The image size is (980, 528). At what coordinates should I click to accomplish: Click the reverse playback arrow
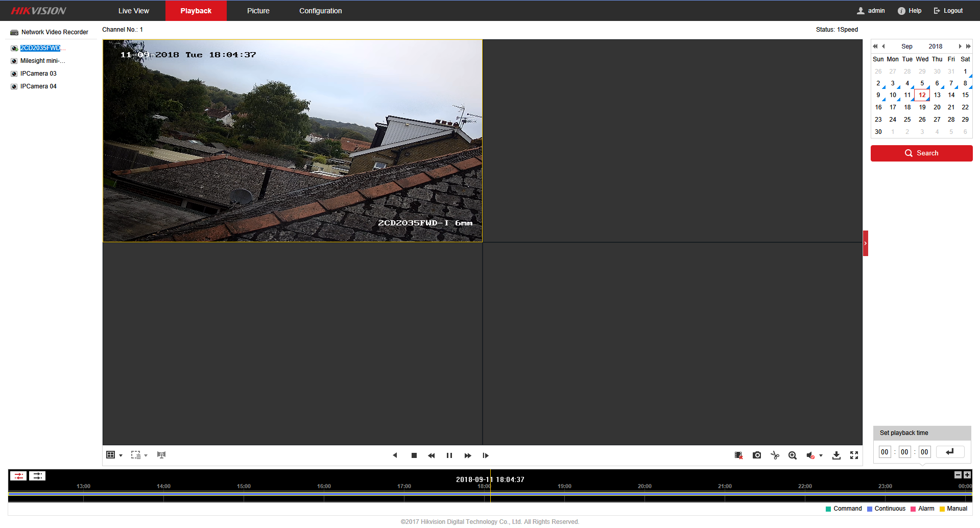[x=395, y=455]
